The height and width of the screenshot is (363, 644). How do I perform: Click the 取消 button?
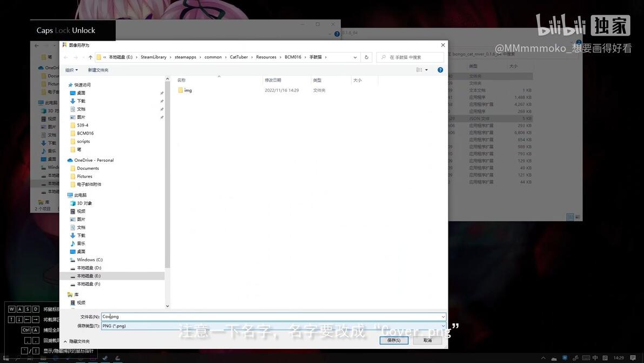[x=427, y=340]
